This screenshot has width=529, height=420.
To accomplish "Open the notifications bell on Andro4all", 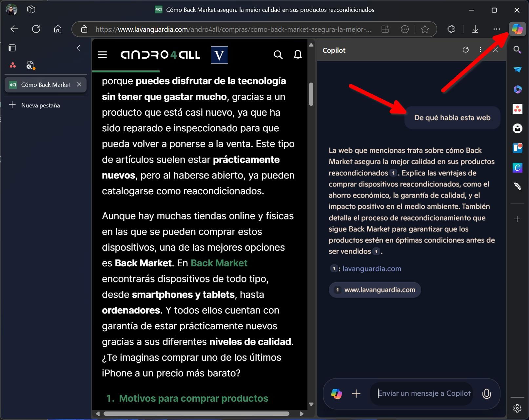I will coord(298,55).
